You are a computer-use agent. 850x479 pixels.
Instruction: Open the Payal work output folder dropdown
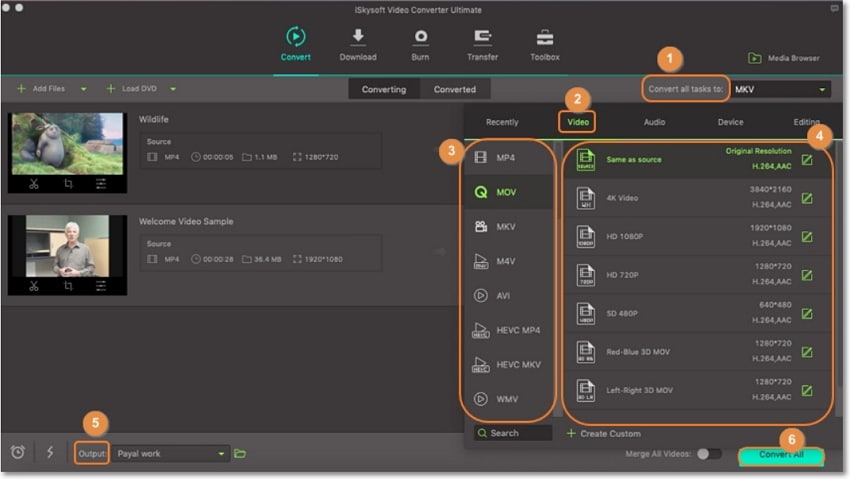click(170, 454)
